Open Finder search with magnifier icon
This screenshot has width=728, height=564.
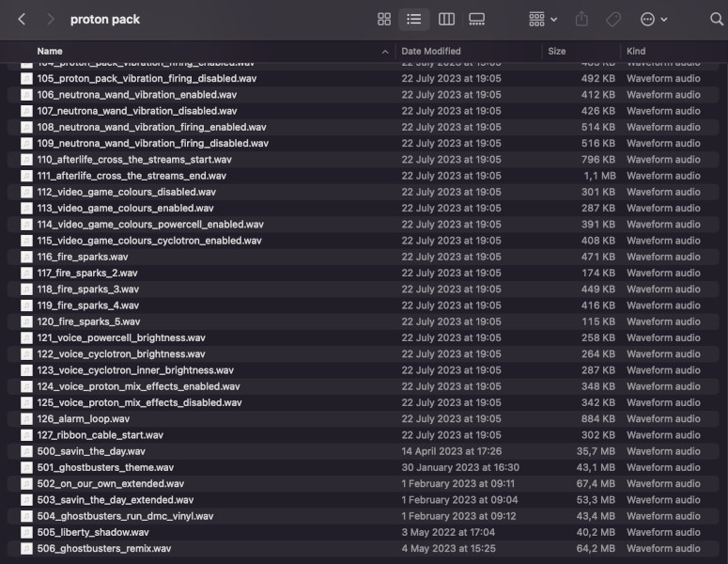717,20
